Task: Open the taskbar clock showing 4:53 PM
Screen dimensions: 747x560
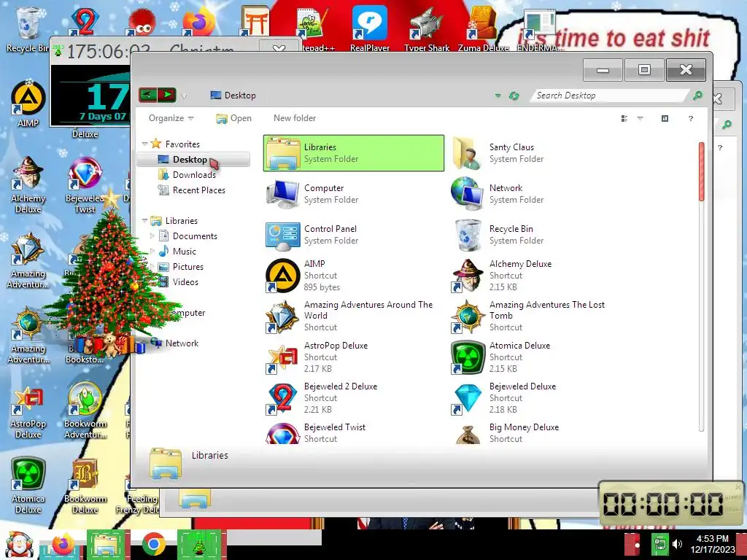Action: point(713,544)
